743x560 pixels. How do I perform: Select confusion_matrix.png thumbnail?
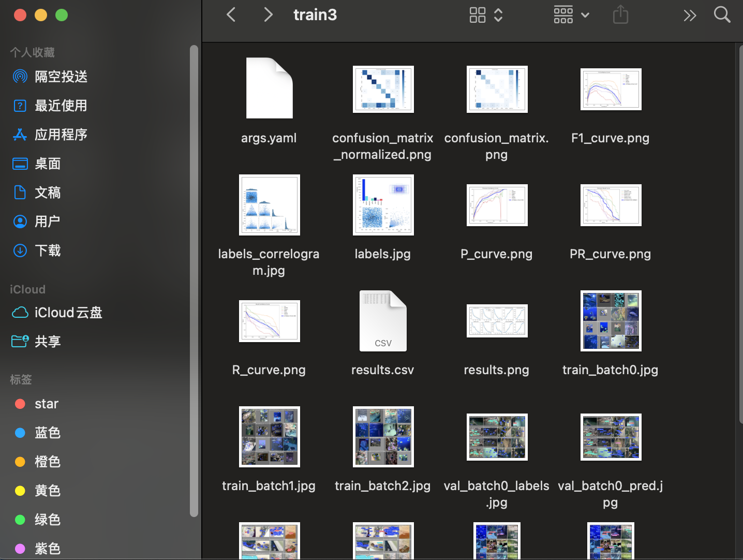(497, 89)
